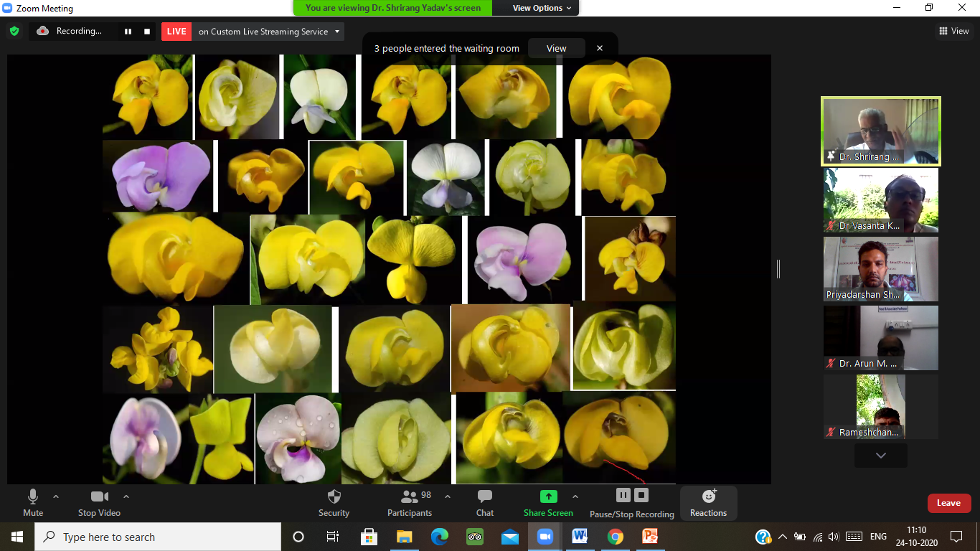Pause recording using the top bar pause icon

pyautogui.click(x=128, y=32)
